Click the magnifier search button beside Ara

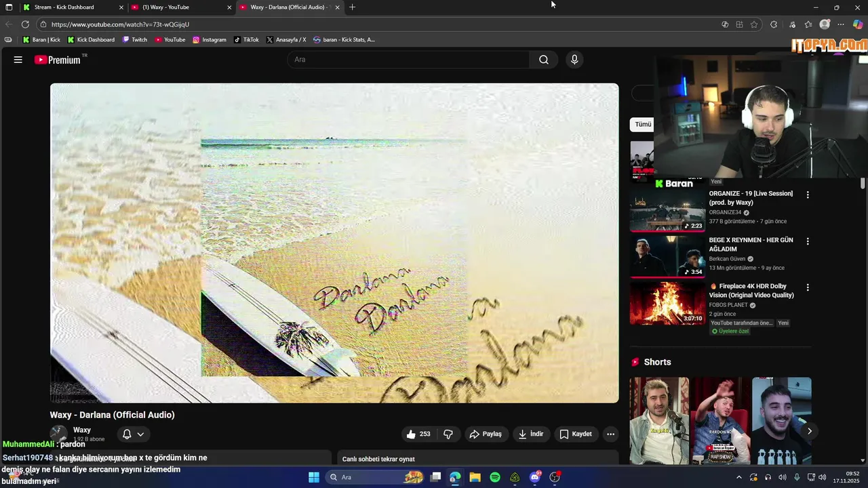[x=544, y=60]
